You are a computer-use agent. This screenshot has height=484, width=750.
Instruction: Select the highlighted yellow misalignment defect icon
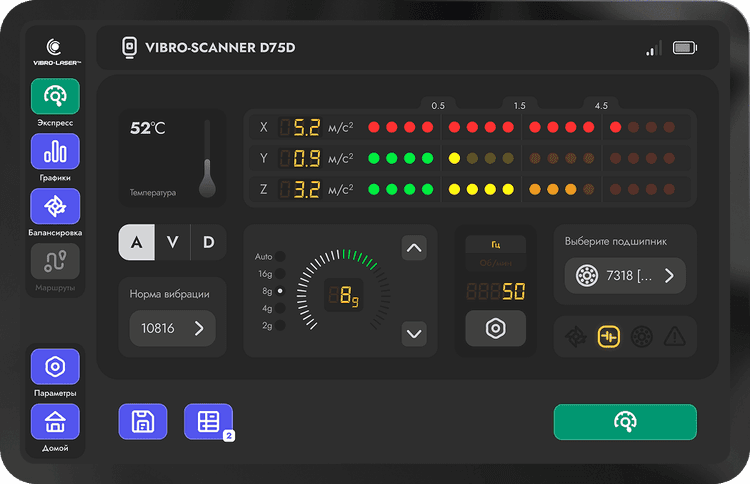609,337
